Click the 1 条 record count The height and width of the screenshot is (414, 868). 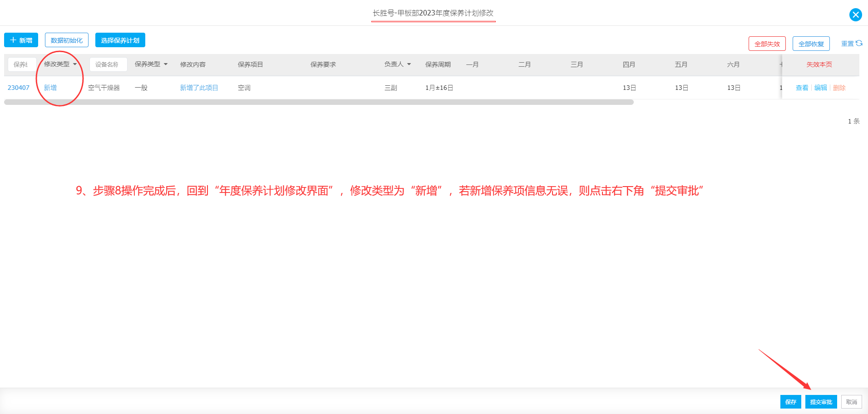pos(853,121)
